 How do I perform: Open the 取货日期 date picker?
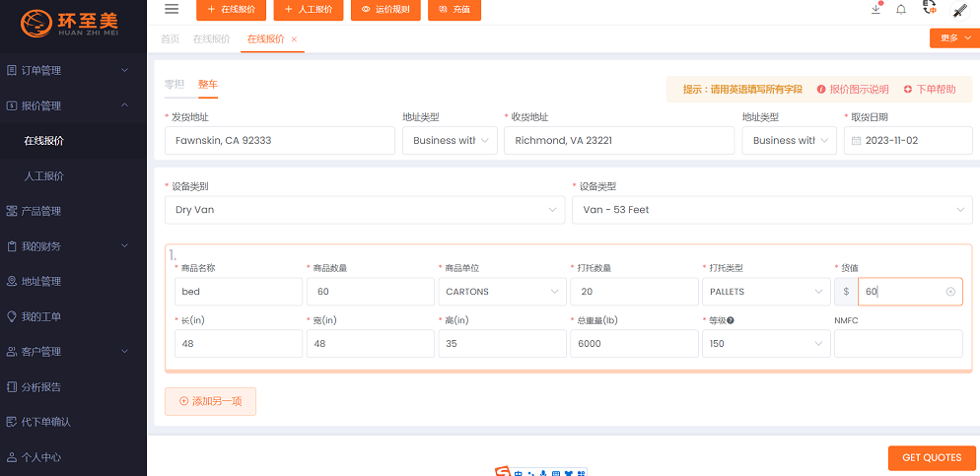(907, 141)
